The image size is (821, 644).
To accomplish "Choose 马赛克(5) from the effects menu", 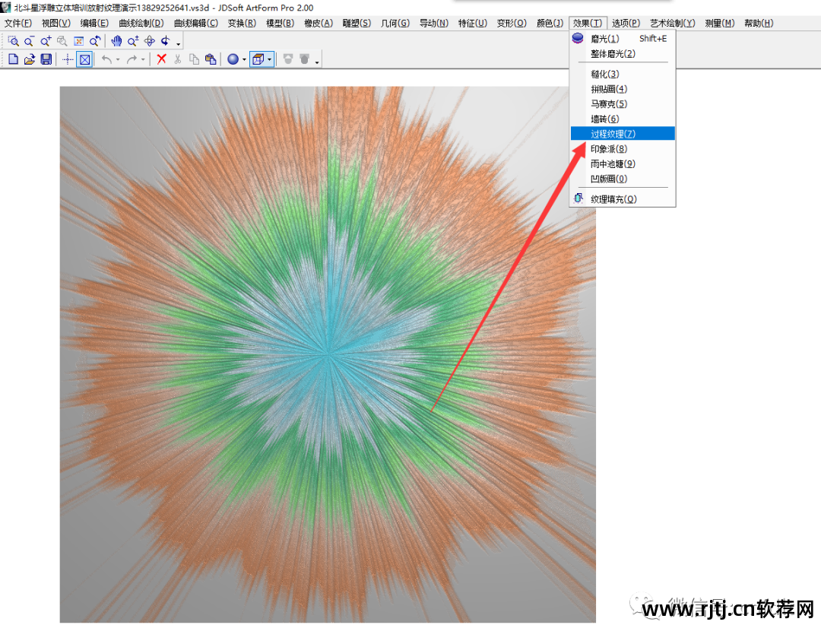I will click(x=623, y=103).
